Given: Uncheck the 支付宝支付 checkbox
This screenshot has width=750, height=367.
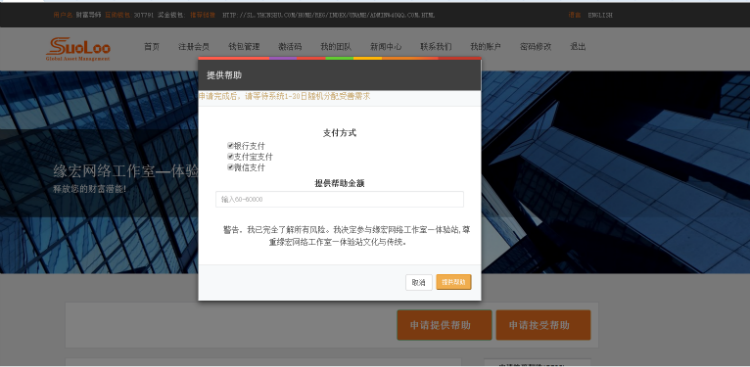Looking at the screenshot, I should (230, 156).
